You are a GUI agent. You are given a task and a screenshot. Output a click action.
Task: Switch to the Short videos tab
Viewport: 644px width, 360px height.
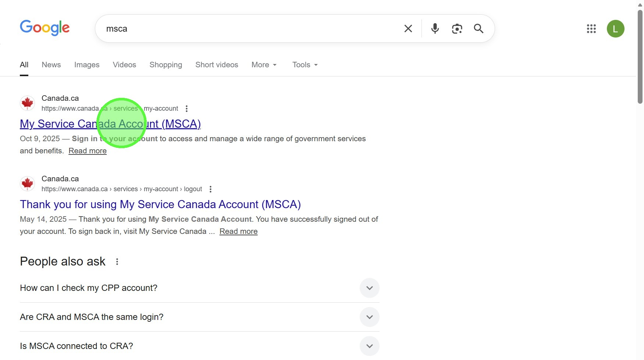tap(217, 65)
